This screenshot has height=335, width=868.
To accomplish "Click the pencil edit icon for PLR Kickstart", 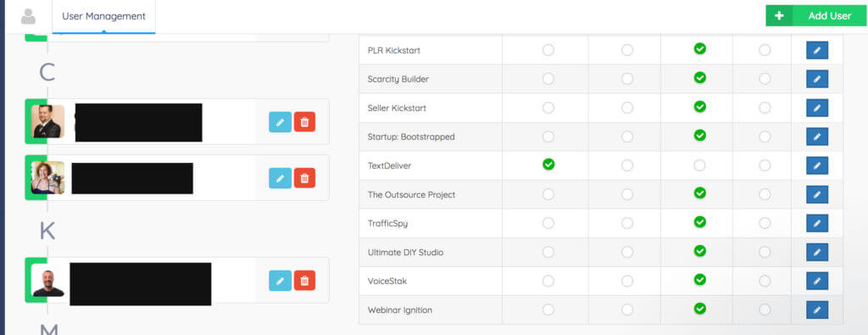I will click(x=817, y=50).
